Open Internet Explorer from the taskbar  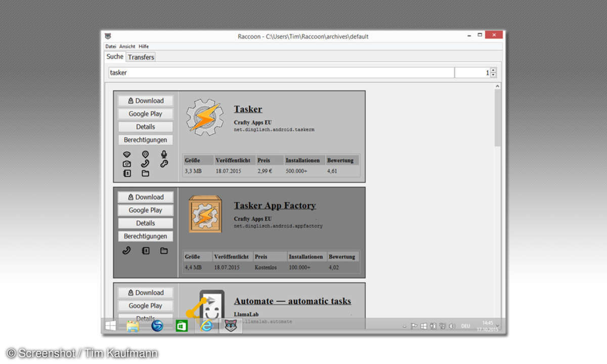pos(206,326)
